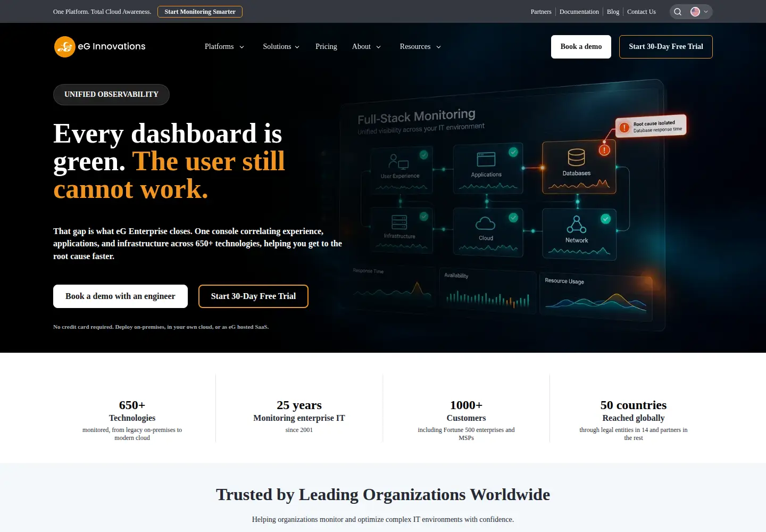Click the Infrastructure server icon
The width and height of the screenshot is (766, 532).
399,222
